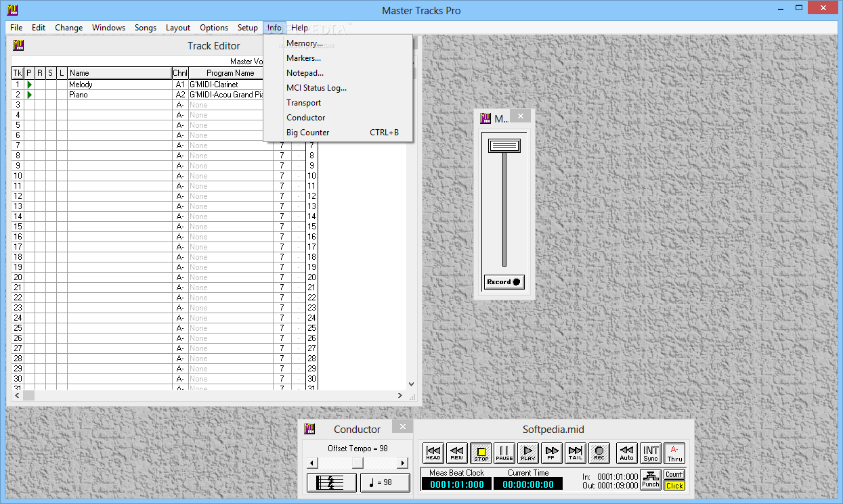Click left arrow of Offset Tempo slider
The width and height of the screenshot is (843, 504).
pos(311,463)
